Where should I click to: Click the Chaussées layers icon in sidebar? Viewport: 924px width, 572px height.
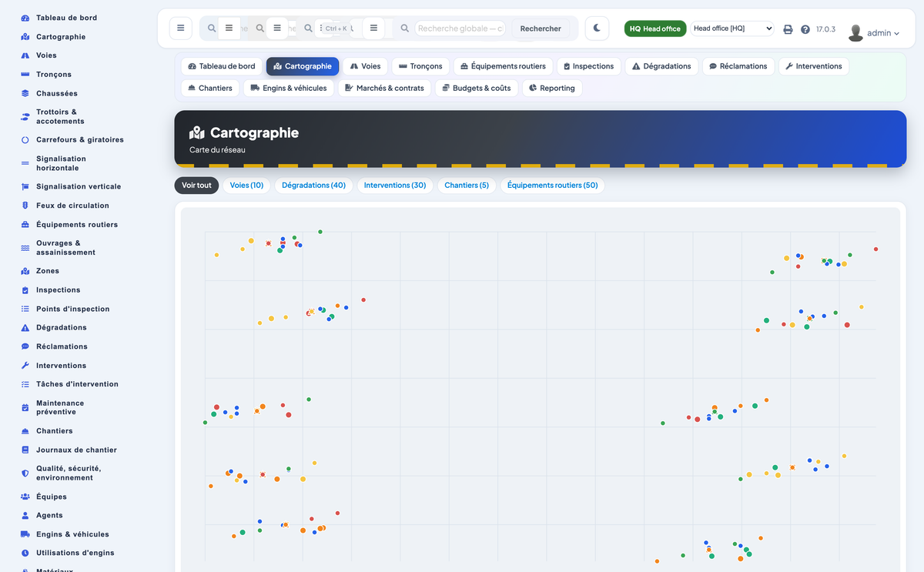[25, 93]
